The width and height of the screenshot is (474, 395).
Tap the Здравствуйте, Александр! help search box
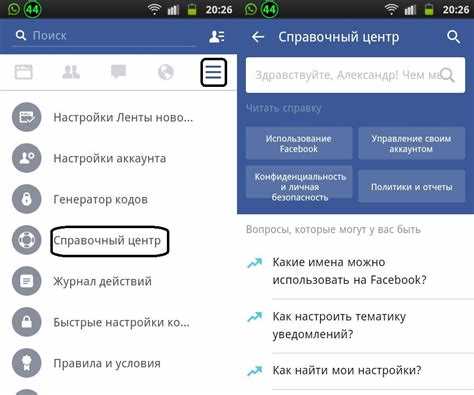coord(355,75)
